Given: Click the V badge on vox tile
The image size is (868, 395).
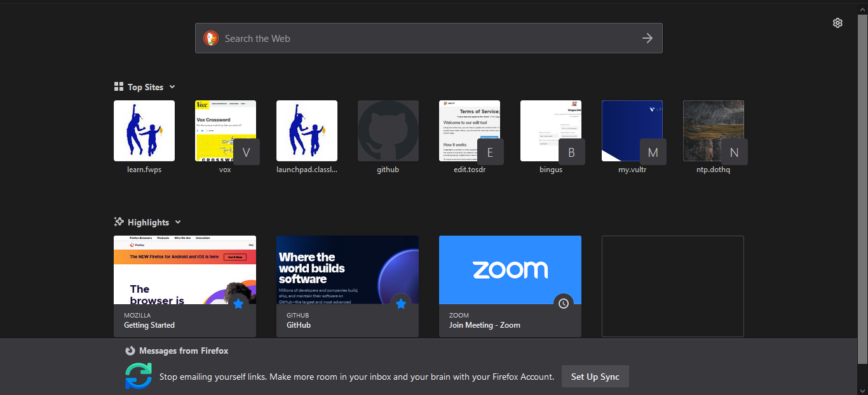Looking at the screenshot, I should (x=247, y=152).
